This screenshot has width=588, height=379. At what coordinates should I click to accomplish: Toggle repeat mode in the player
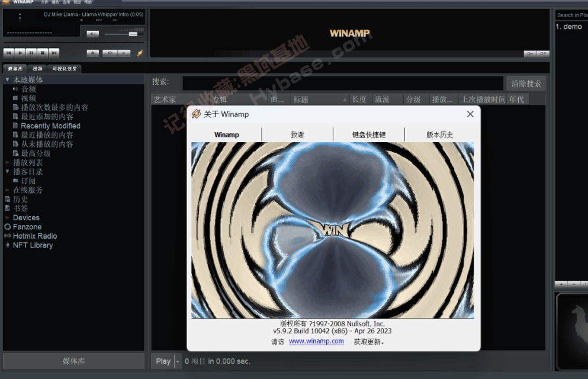124,53
